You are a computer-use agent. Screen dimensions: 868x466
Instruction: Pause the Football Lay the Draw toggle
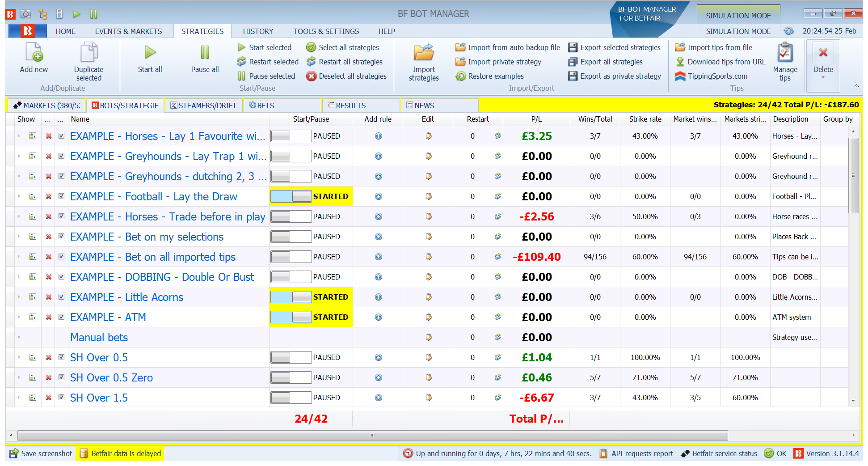(291, 196)
